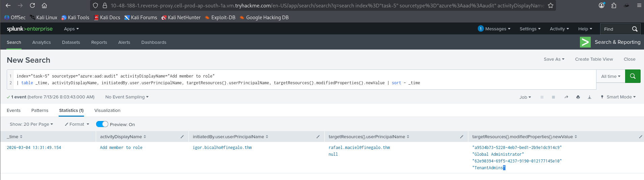Viewport: 644px width, 180px height.
Task: Open the splunk>enterprise logo home
Action: pyautogui.click(x=30, y=29)
